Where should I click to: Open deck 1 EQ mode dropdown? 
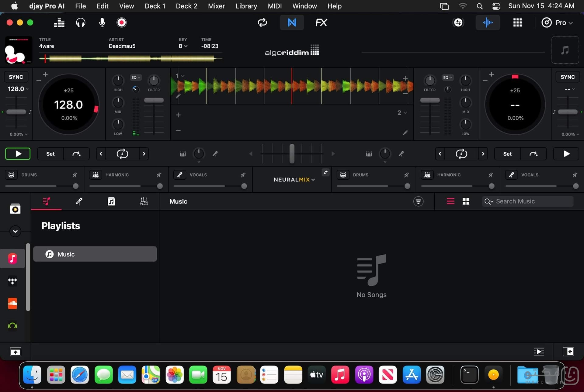136,77
